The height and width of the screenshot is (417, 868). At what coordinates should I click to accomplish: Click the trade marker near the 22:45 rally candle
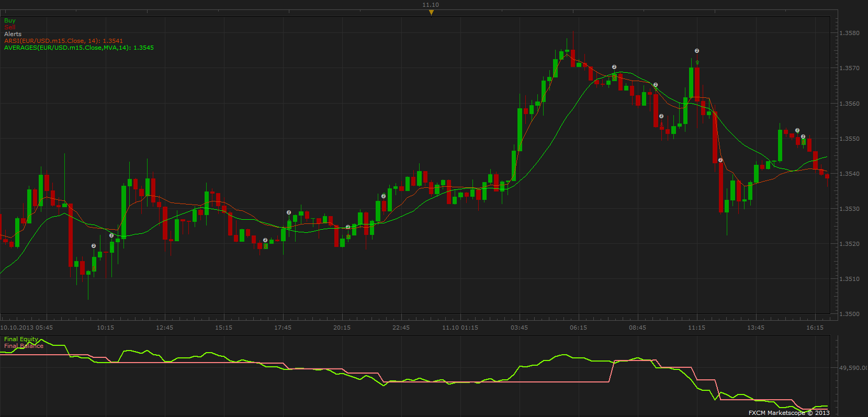384,196
